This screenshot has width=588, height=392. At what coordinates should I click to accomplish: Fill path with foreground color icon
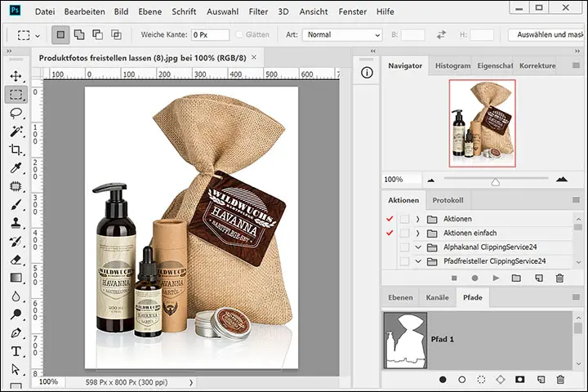click(443, 380)
